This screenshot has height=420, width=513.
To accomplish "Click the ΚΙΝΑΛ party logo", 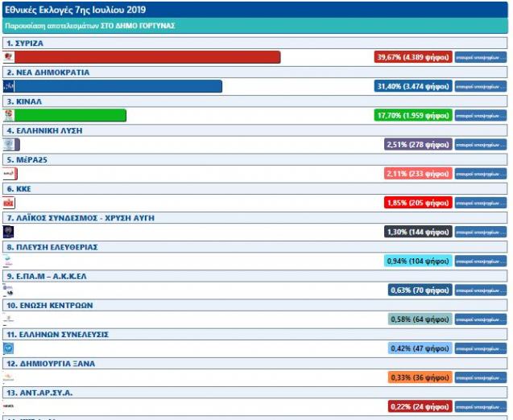I will point(9,115).
